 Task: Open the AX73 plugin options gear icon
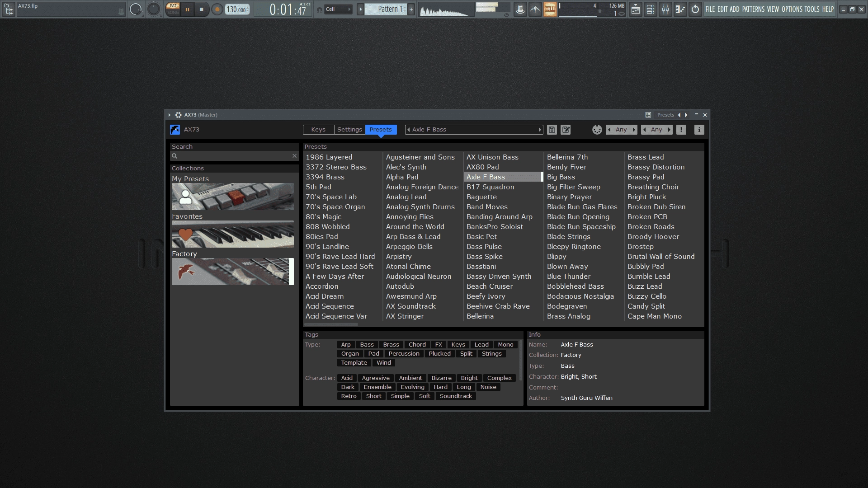[178, 115]
